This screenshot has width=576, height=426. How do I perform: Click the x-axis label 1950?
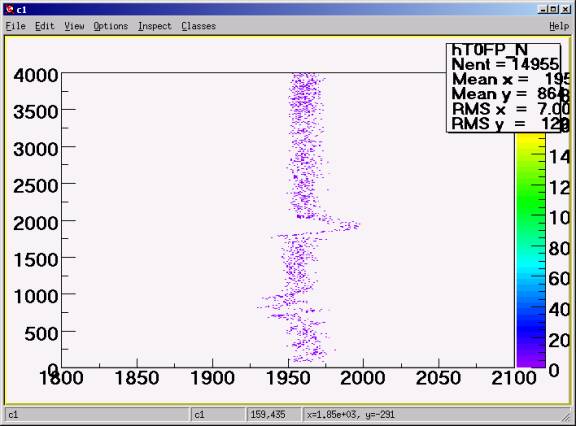pos(288,378)
